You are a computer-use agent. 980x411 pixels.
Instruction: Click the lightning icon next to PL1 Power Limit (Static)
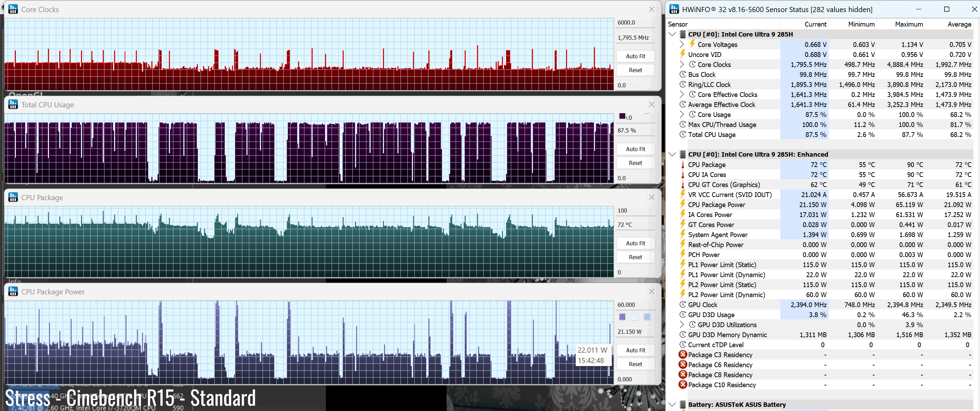click(683, 264)
